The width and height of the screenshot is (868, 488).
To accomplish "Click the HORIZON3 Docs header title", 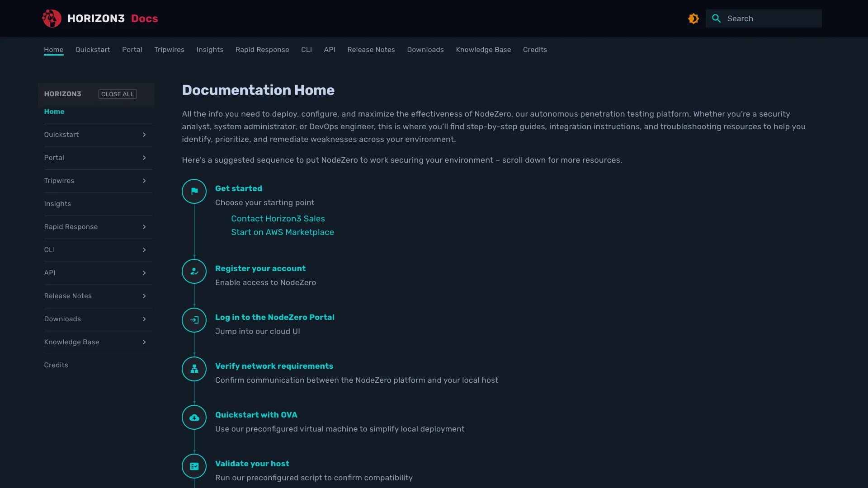I will pos(113,19).
